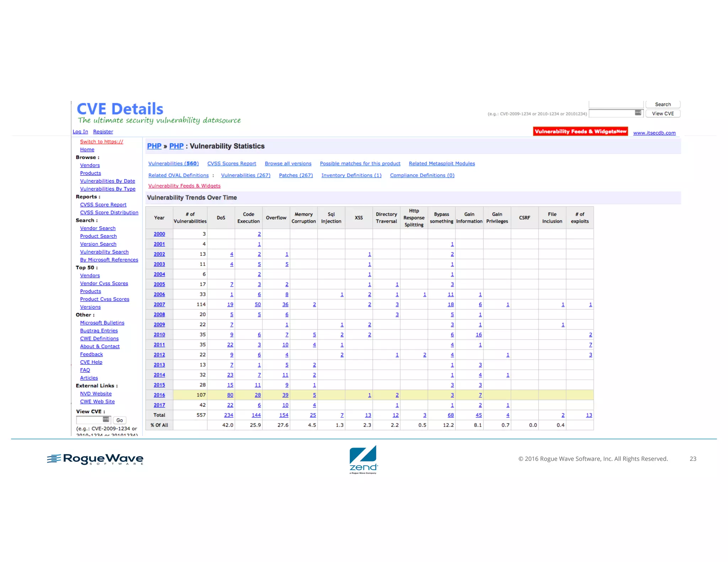728x562 pixels.
Task: Open year 2000 row link
Action: point(159,234)
